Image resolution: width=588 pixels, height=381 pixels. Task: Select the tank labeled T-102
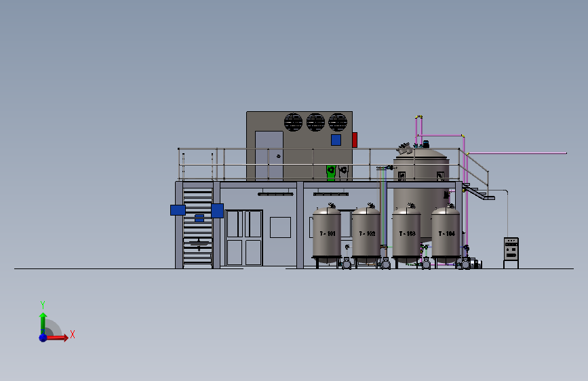tap(366, 235)
